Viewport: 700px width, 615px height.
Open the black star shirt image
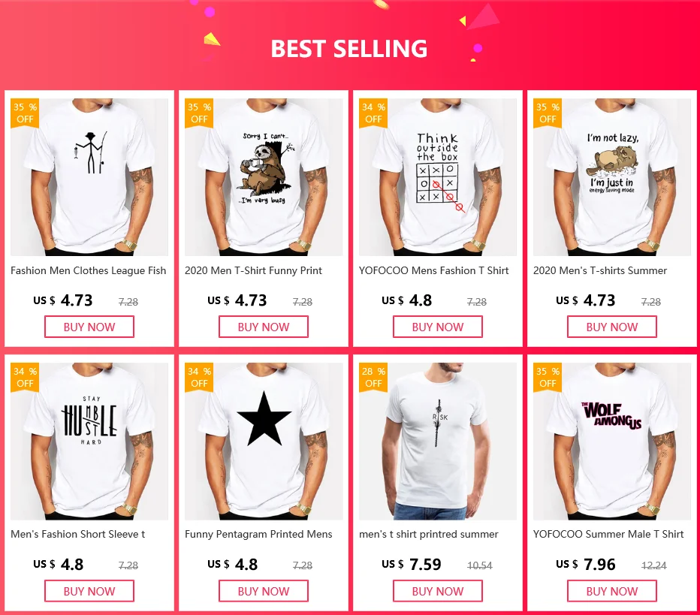pos(264,442)
